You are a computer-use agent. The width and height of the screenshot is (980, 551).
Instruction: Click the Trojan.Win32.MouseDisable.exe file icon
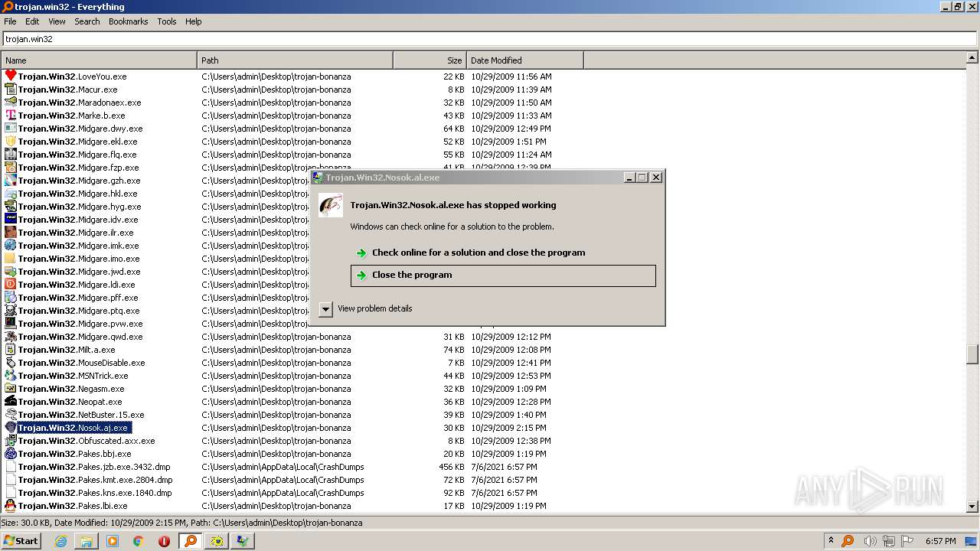(10, 362)
